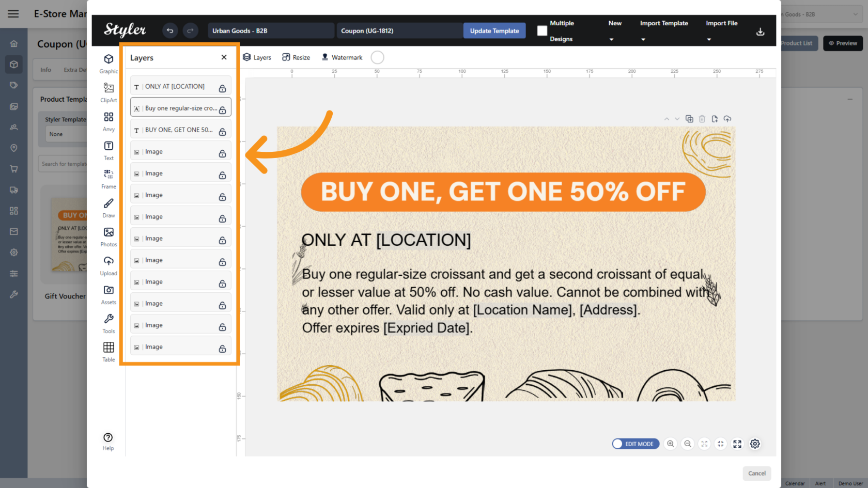This screenshot has width=868, height=488.
Task: Click the download icon in Styler header
Action: tap(760, 32)
